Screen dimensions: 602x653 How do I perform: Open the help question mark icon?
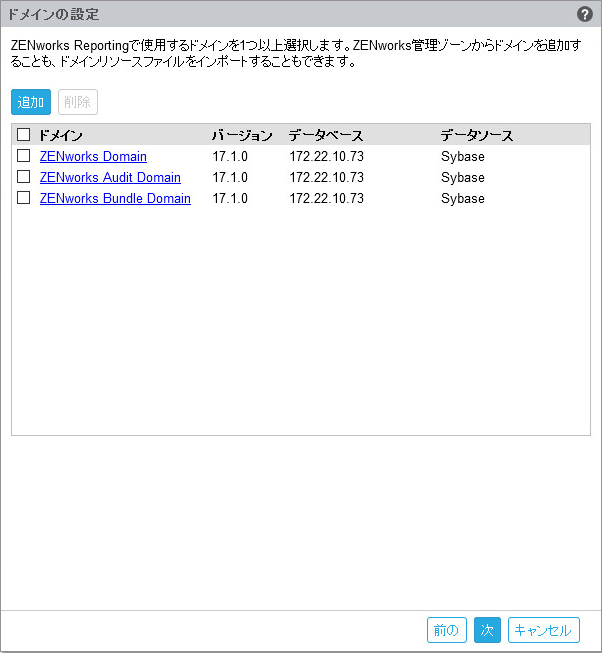pos(585,14)
